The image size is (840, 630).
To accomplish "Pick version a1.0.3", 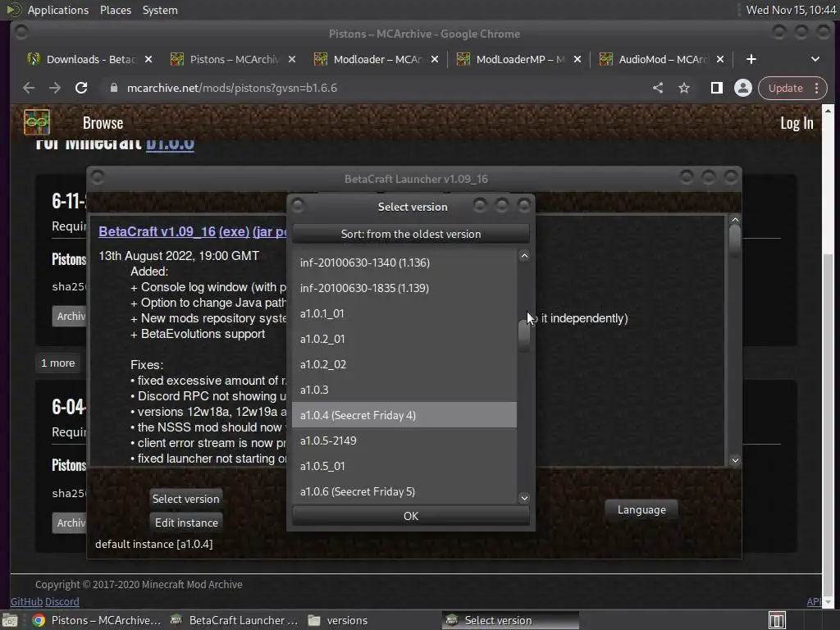I will coord(404,390).
